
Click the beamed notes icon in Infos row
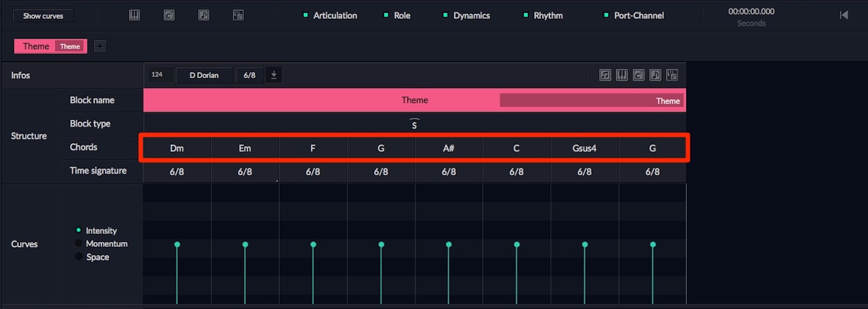click(x=605, y=75)
